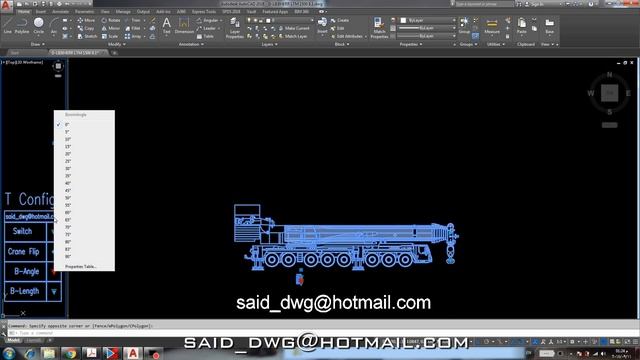Select the Line drawing tool
Screen dimensions: 640x360
click(7, 26)
